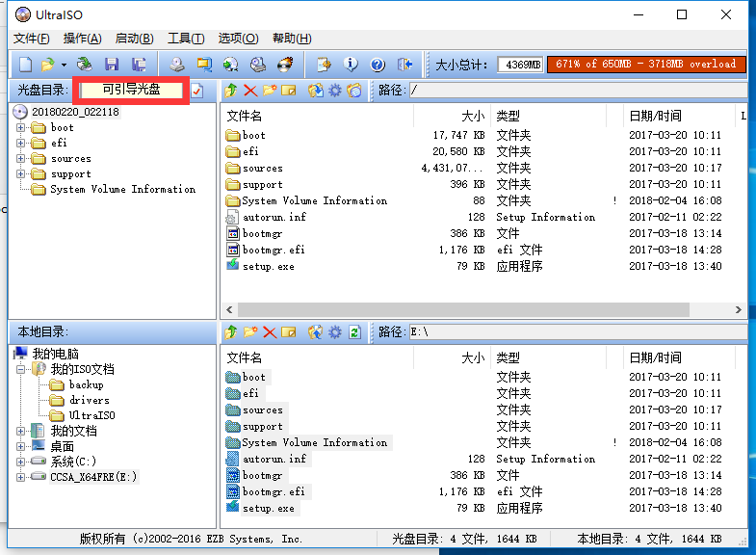Expand the support folder in disc tree
756x555 pixels.
(20, 173)
